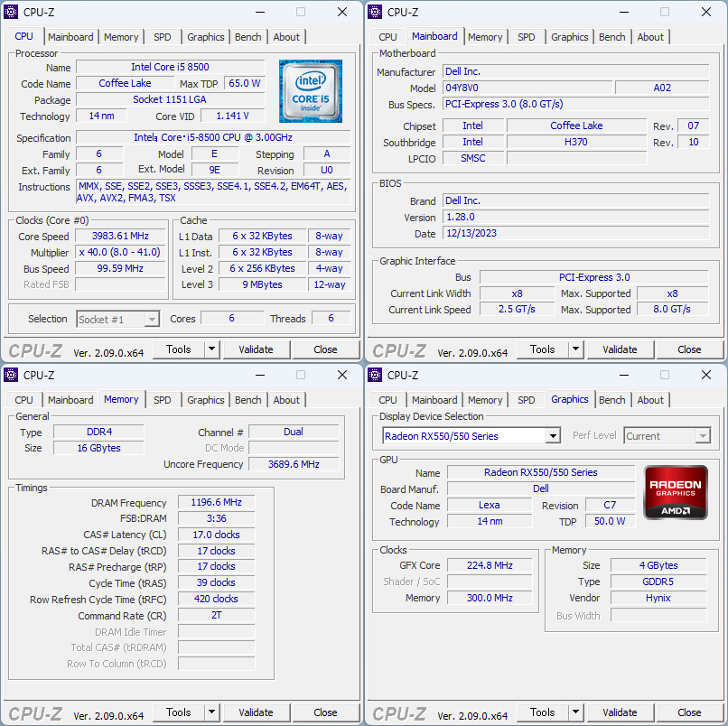The width and height of the screenshot is (728, 726).
Task: Open the About tab in the CPU window
Action: coord(286,37)
